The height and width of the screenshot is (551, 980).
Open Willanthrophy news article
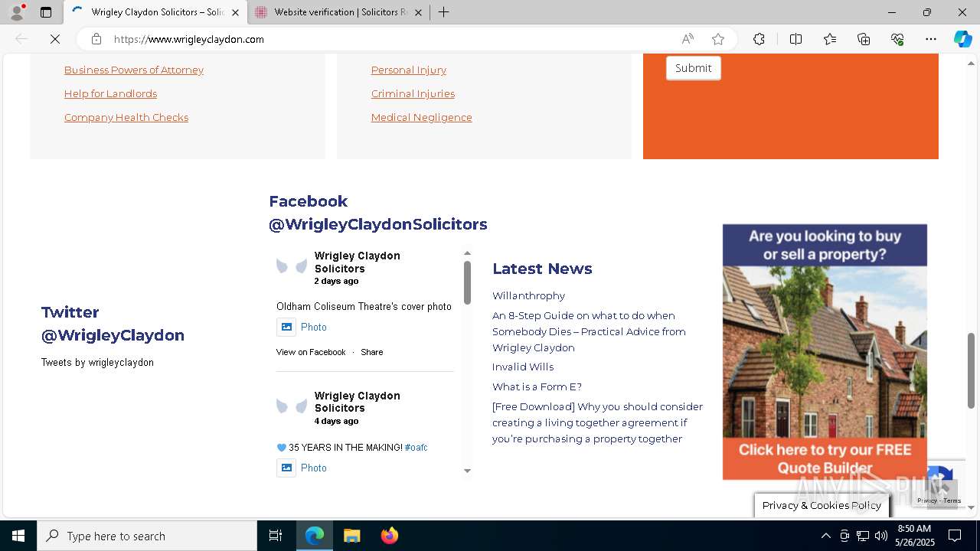coord(528,295)
